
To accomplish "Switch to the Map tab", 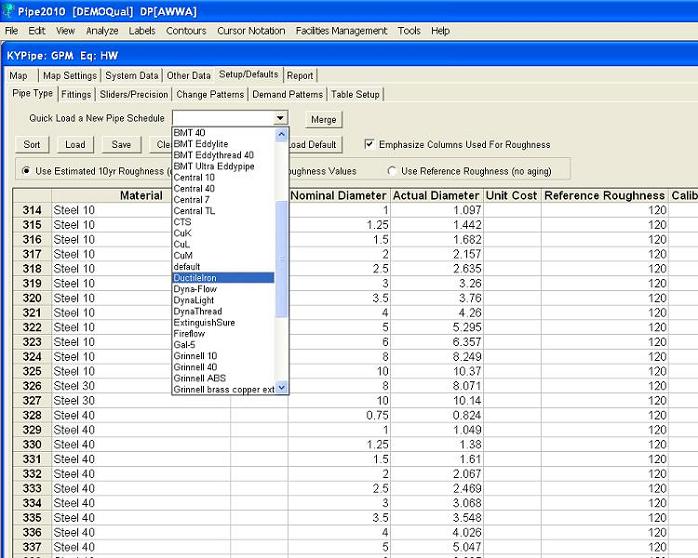I will pyautogui.click(x=18, y=76).
